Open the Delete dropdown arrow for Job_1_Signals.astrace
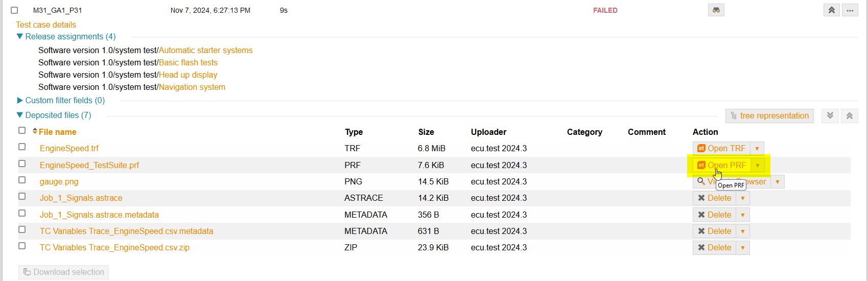The image size is (868, 281). (x=743, y=198)
